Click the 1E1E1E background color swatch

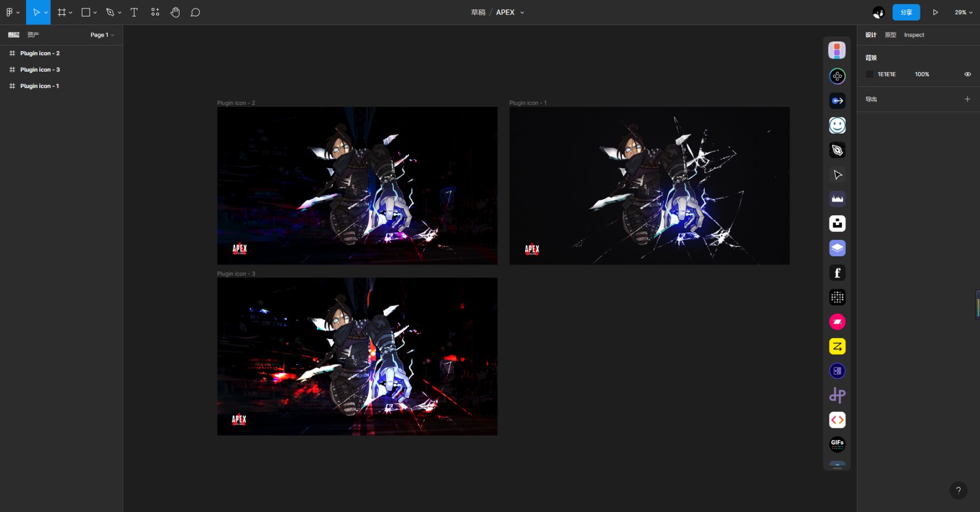pyautogui.click(x=869, y=74)
